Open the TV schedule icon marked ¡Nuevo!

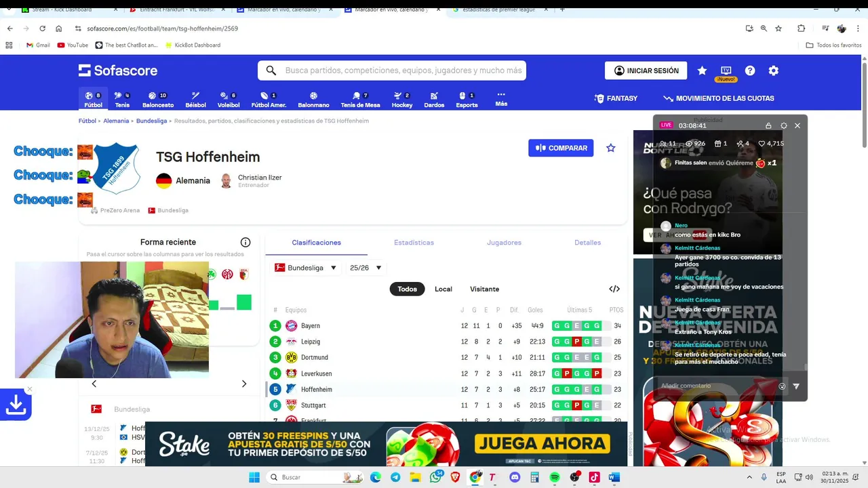(x=726, y=70)
